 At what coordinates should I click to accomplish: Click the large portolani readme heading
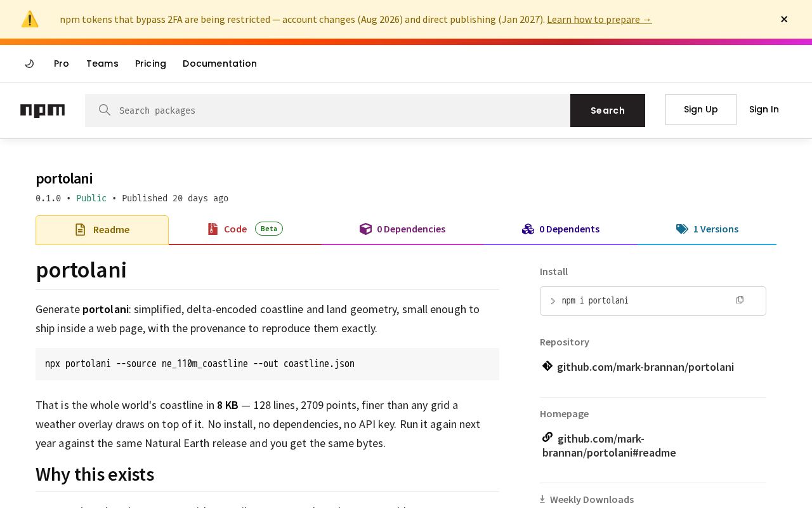[81, 270]
